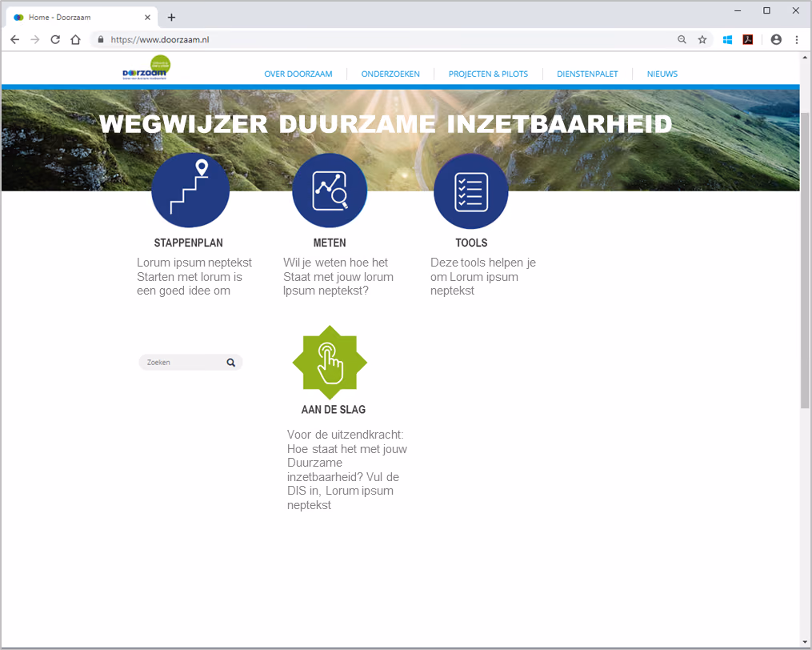Open the user profile avatar
Image resolution: width=812 pixels, height=650 pixels.
(776, 39)
